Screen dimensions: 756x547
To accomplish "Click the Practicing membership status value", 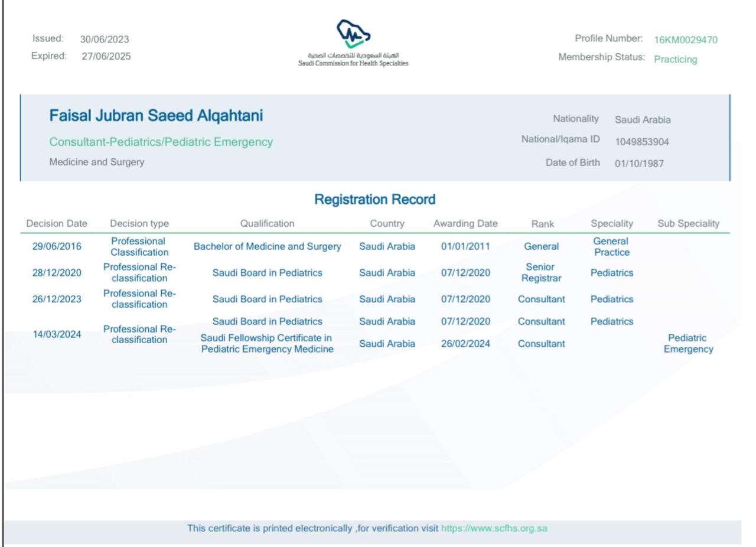I will (675, 60).
